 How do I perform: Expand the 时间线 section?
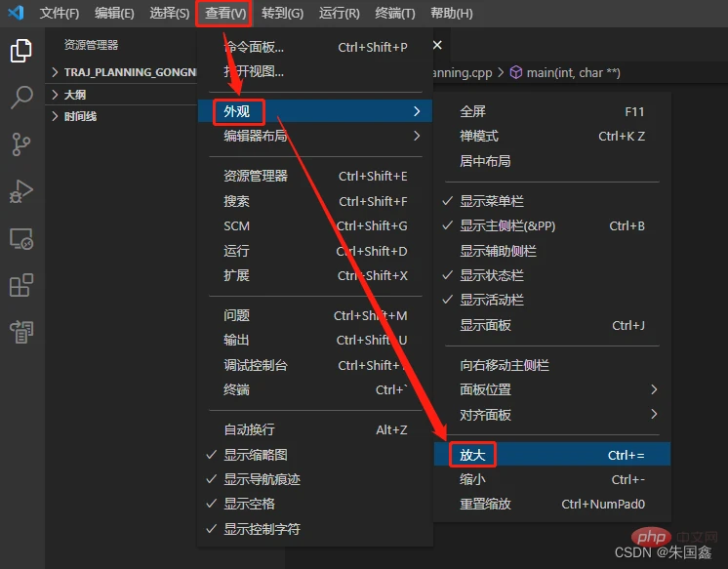click(x=122, y=116)
